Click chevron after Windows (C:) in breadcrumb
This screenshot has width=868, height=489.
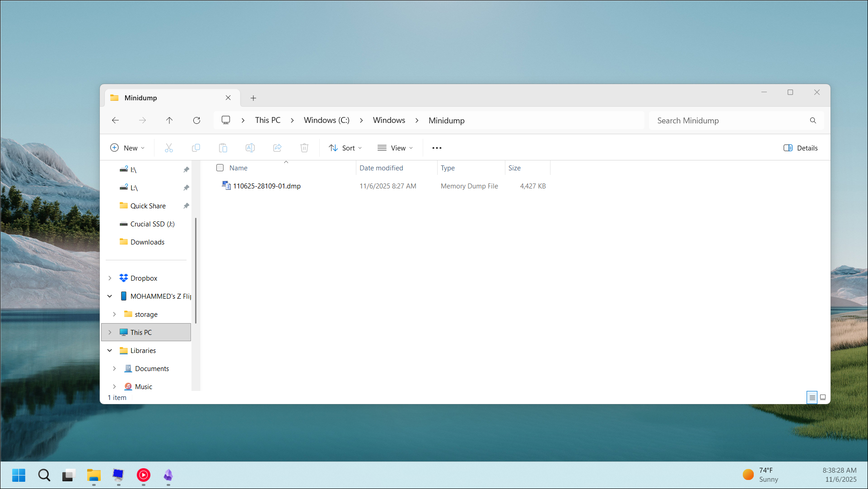[361, 120]
